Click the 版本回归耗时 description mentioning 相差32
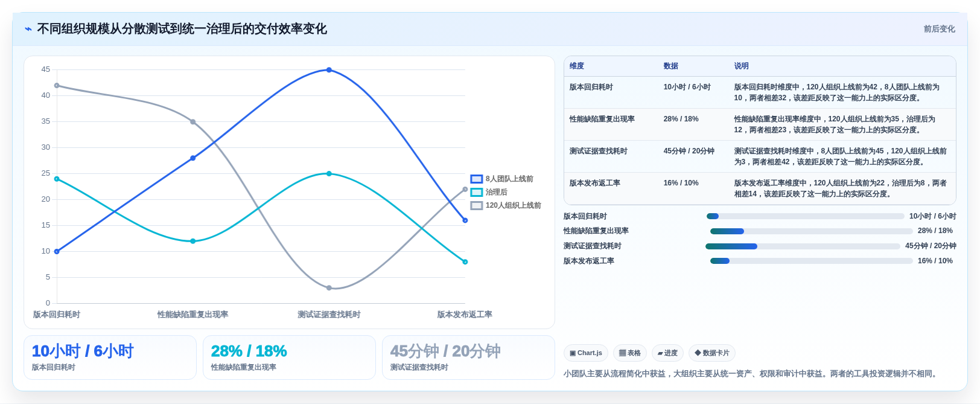980x404 pixels. coord(836,92)
